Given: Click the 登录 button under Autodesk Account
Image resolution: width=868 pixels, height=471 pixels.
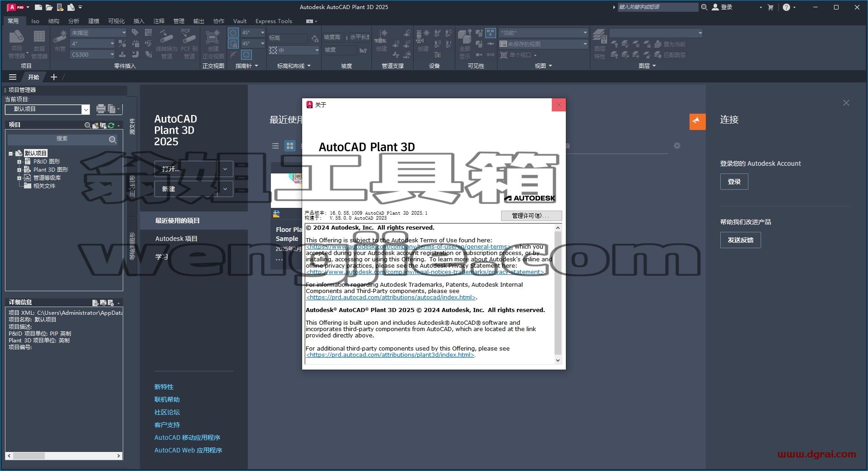Looking at the screenshot, I should pyautogui.click(x=734, y=182).
